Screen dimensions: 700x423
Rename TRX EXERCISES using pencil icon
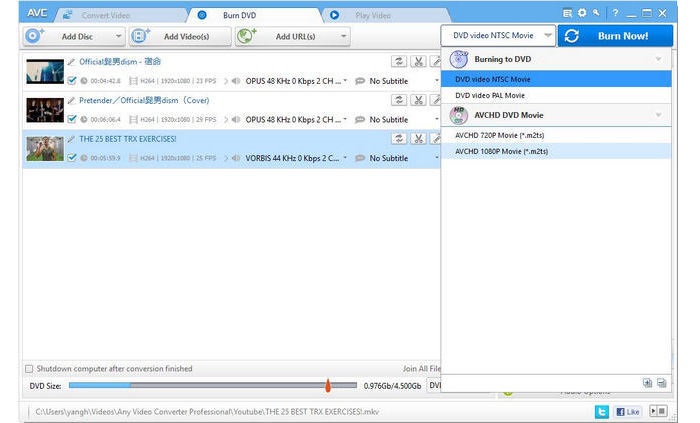coord(71,139)
